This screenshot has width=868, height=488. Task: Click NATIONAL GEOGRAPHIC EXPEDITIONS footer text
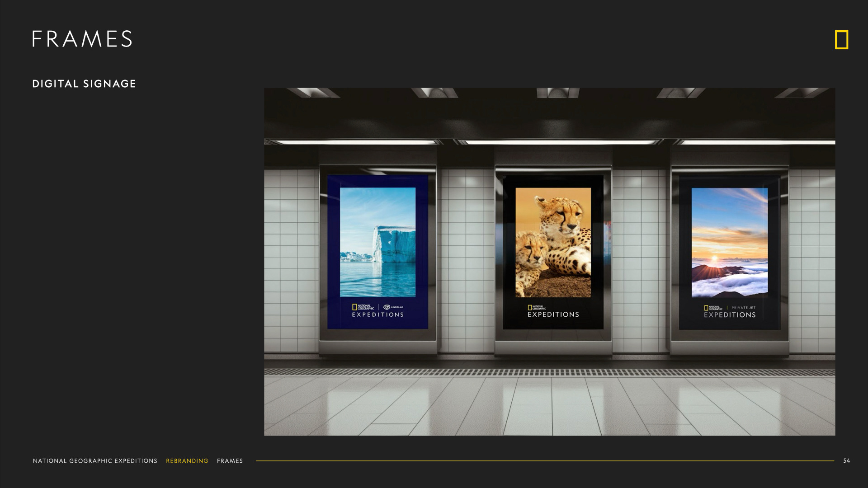(95, 461)
